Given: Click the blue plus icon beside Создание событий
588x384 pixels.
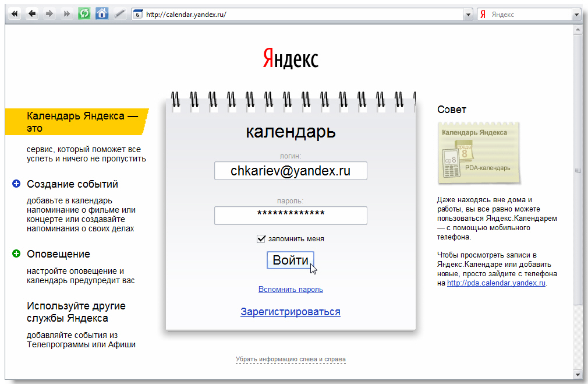Looking at the screenshot, I should click(16, 184).
